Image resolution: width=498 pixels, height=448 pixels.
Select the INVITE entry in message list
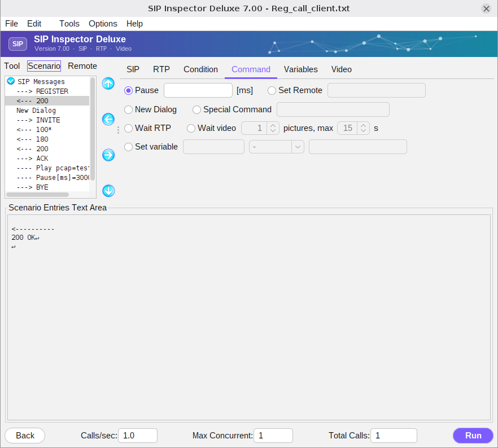[47, 120]
